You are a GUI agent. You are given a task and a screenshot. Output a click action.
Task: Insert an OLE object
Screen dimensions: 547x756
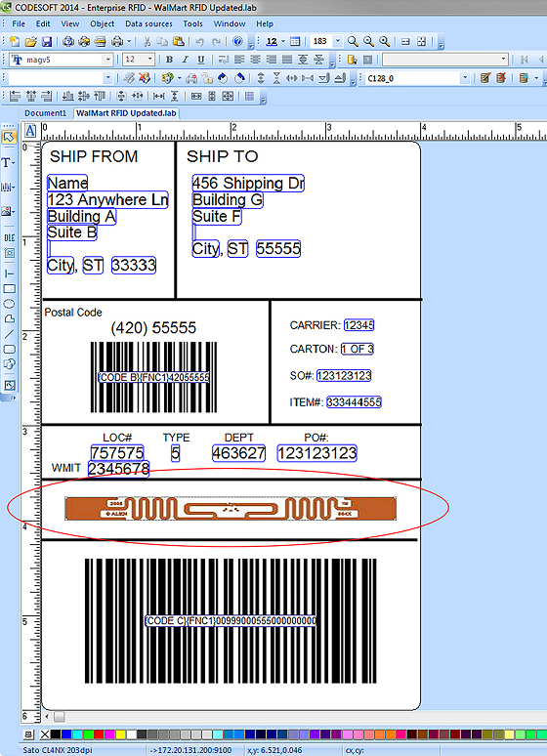coord(9,237)
